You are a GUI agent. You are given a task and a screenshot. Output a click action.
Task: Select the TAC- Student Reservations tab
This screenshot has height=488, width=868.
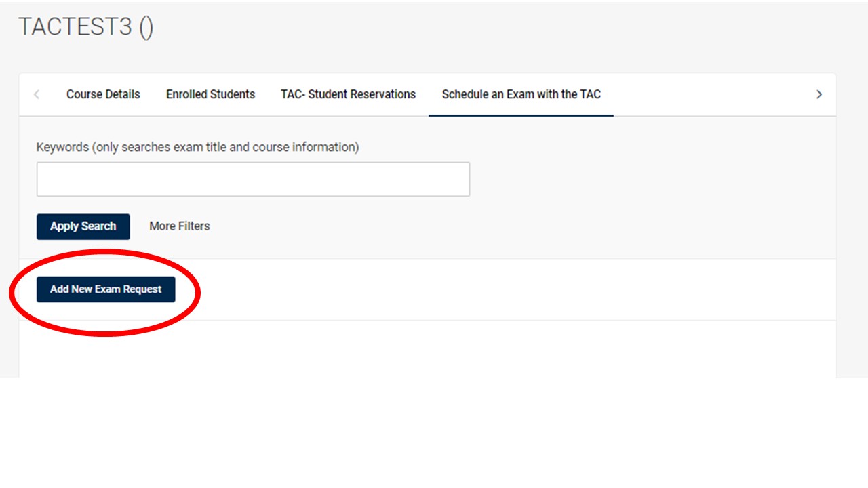point(348,94)
